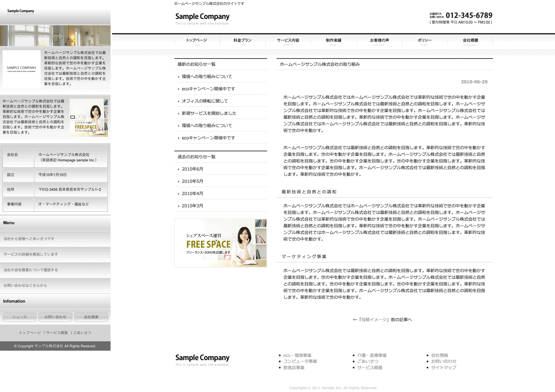Expand the 2010年4月 archive
555x392 pixels.
[x=192, y=193]
